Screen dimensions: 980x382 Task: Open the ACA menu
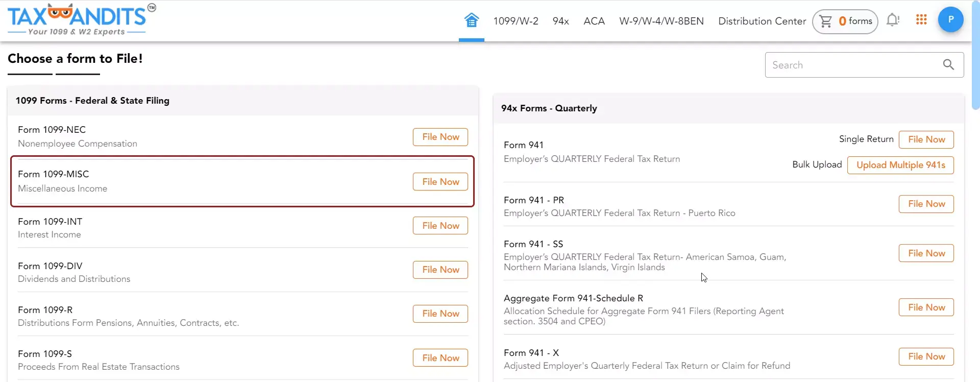594,21
